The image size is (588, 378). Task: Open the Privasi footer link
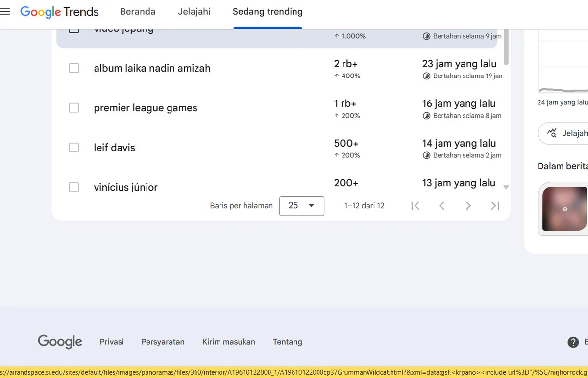click(x=112, y=342)
